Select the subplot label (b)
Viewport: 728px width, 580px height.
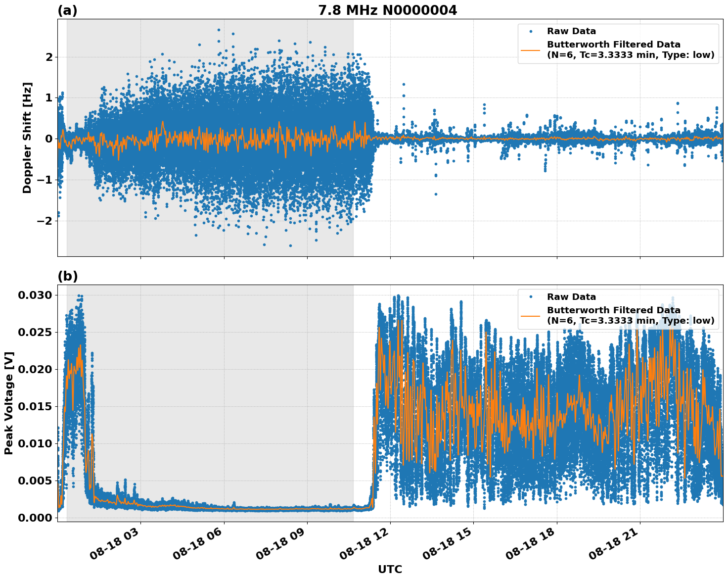coord(68,275)
